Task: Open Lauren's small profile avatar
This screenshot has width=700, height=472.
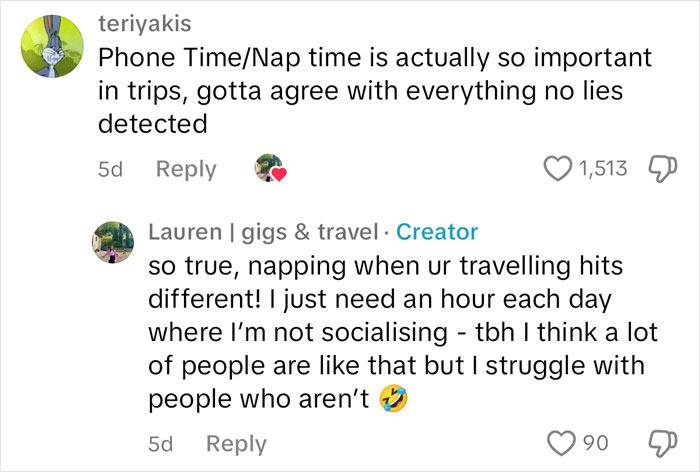Action: tap(113, 241)
